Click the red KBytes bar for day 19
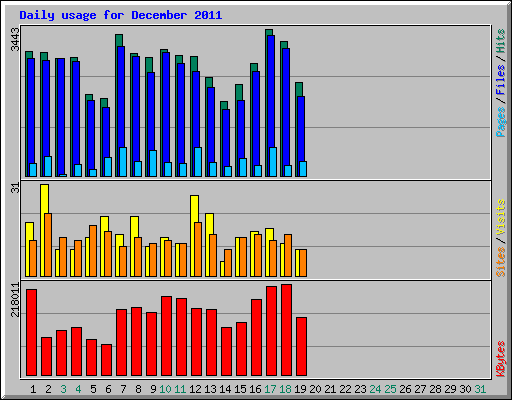This screenshot has width=512, height=400. pos(302,347)
